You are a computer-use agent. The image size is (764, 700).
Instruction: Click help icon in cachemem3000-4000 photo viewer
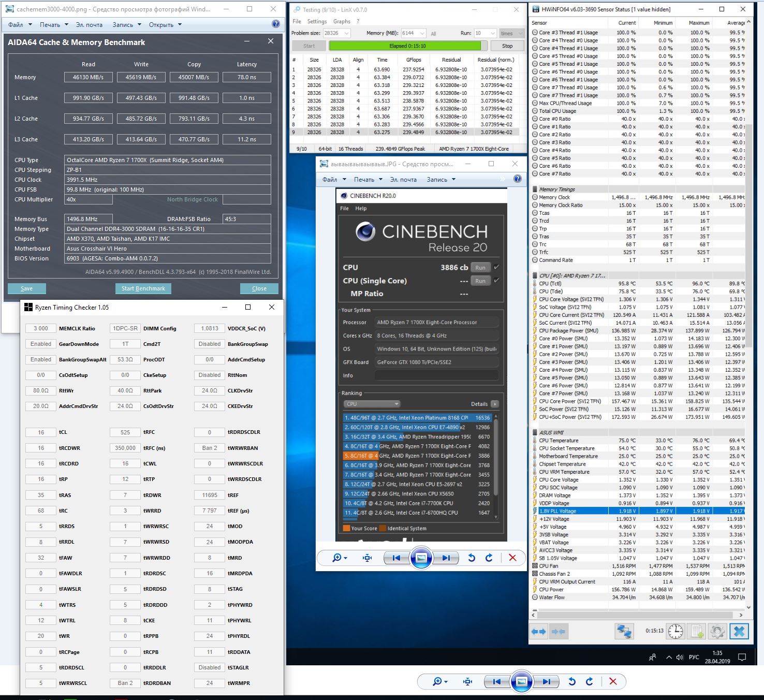click(x=276, y=24)
